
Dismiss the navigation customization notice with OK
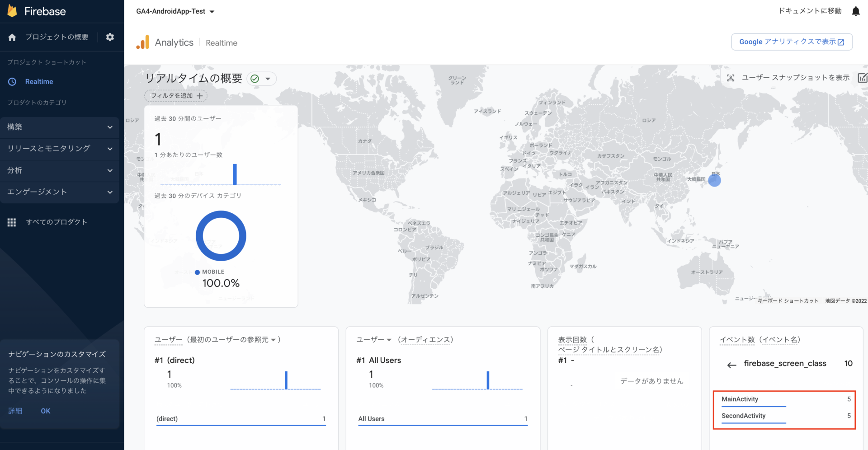click(x=45, y=411)
